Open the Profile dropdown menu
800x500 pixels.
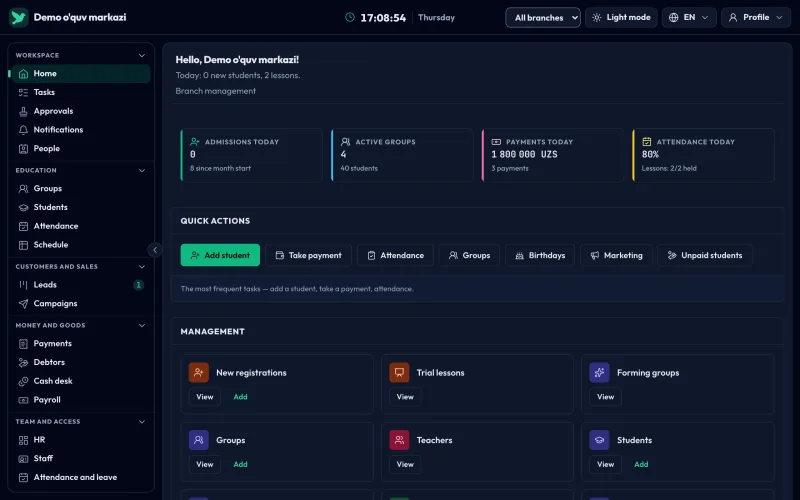[756, 17]
